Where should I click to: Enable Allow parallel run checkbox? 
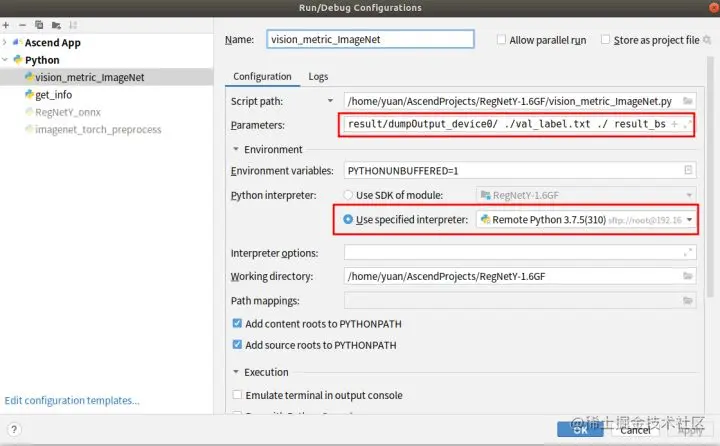click(x=501, y=40)
